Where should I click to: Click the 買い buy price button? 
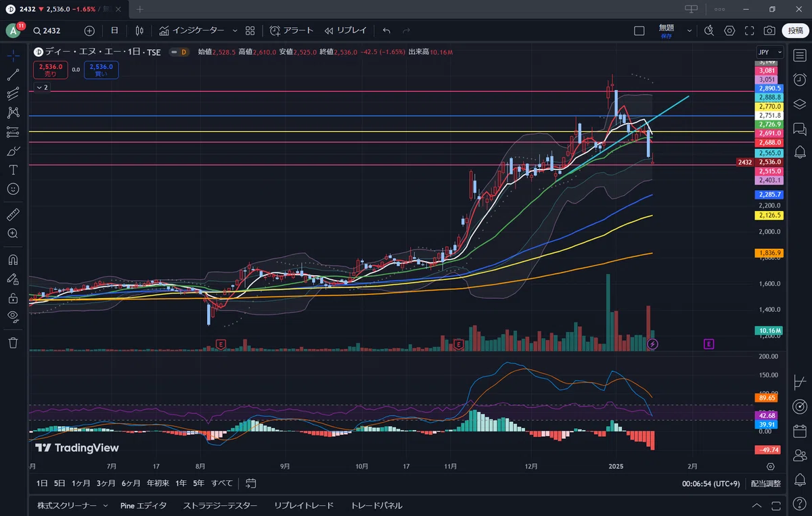[x=101, y=70]
